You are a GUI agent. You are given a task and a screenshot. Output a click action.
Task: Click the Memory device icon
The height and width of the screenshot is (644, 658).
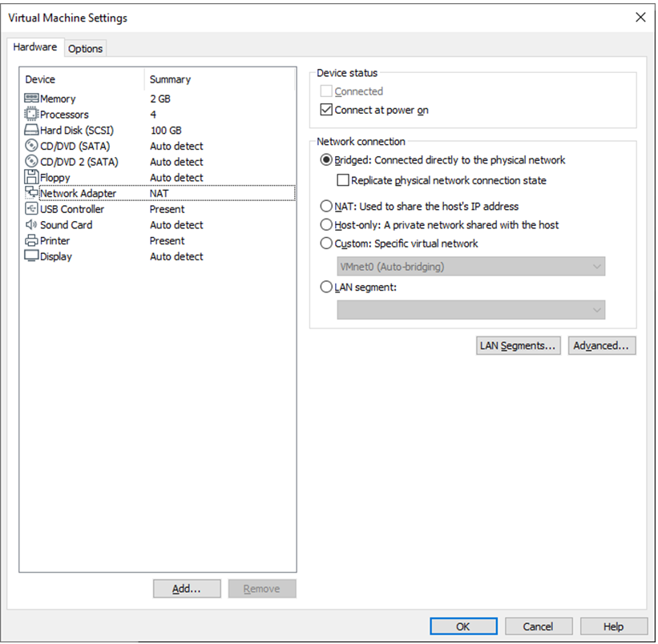31,99
